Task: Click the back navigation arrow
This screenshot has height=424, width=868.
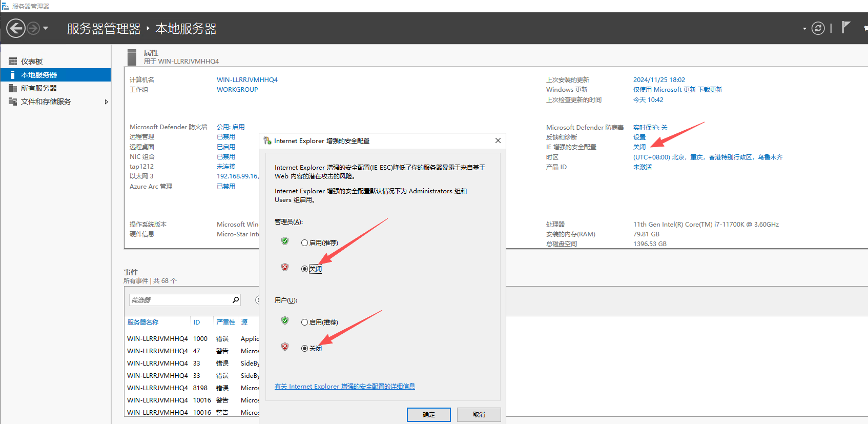Action: 16,28
